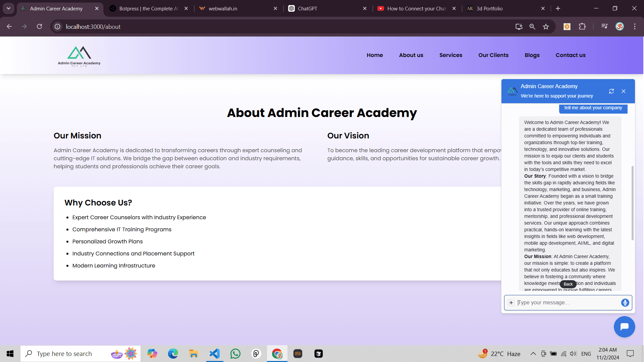The width and height of the screenshot is (644, 362).
Task: Click the chat attachment plus icon
Action: point(511,303)
